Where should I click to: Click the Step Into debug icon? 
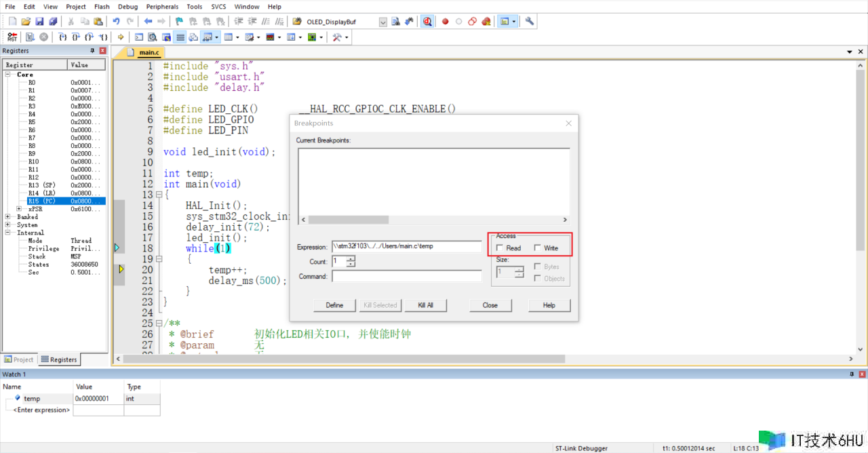click(62, 37)
